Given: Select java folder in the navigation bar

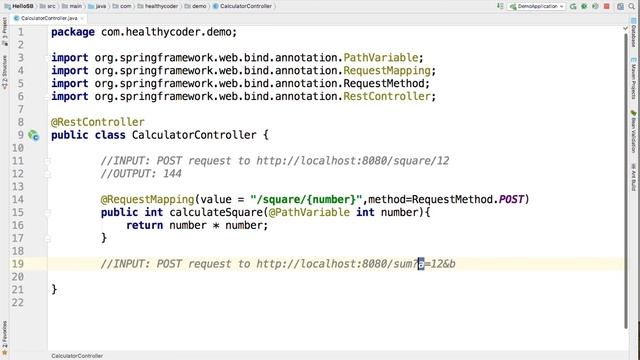Looking at the screenshot, I should click(x=98, y=6).
